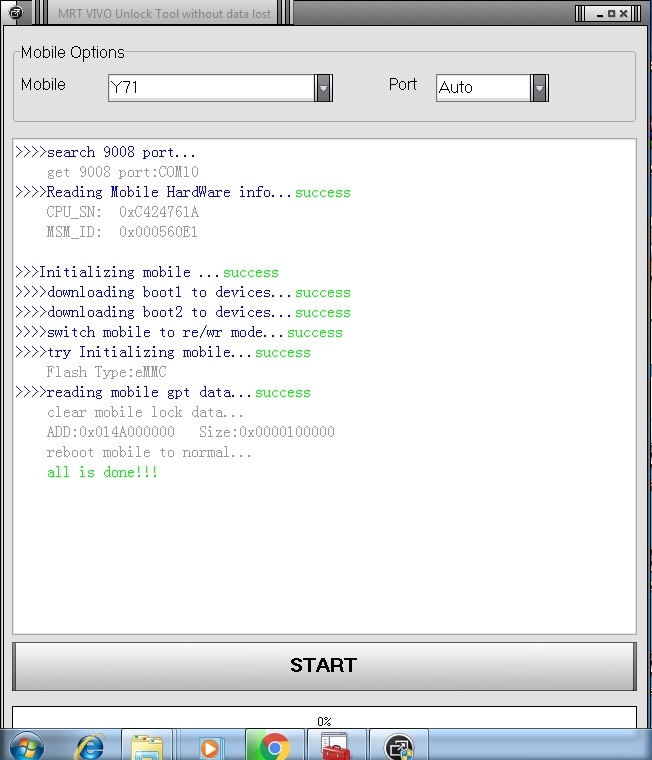The height and width of the screenshot is (760, 652).
Task: Click the 0% progress bar
Action: coord(324,717)
